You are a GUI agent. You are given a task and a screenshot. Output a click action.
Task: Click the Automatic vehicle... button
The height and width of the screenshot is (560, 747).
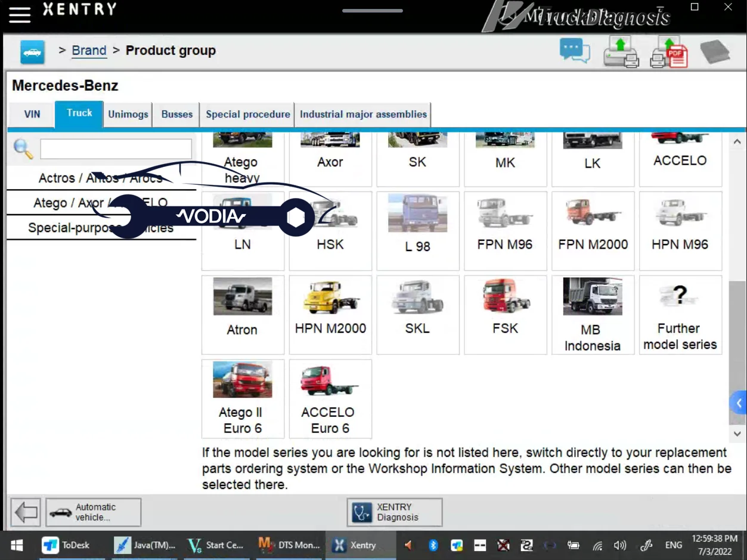pos(94,512)
